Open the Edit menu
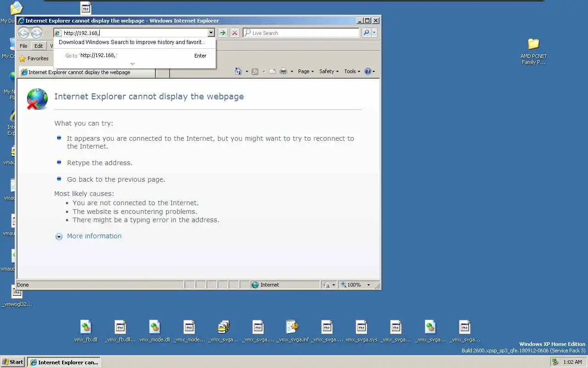The width and height of the screenshot is (588, 368). [x=39, y=46]
